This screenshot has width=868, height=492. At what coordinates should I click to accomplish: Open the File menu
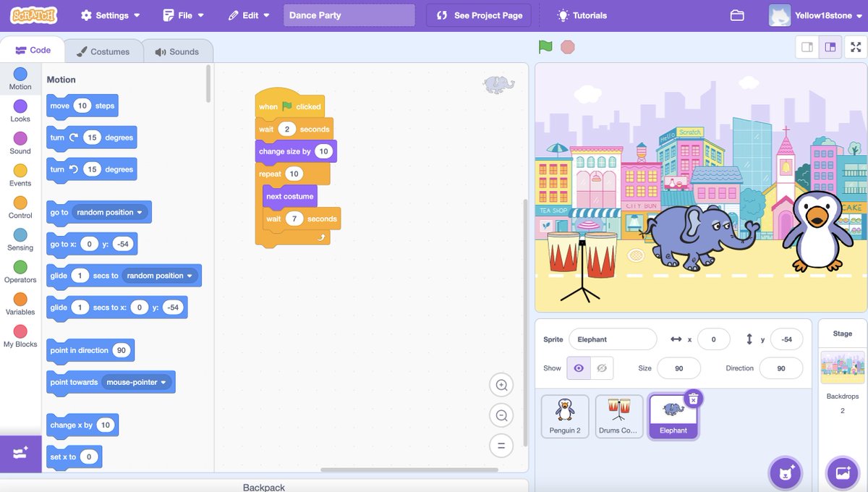184,15
